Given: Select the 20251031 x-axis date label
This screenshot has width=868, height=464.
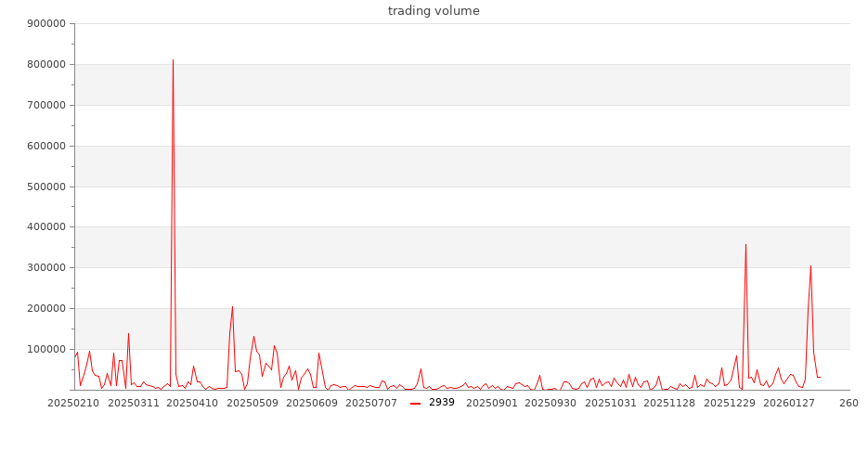Looking at the screenshot, I should [611, 403].
